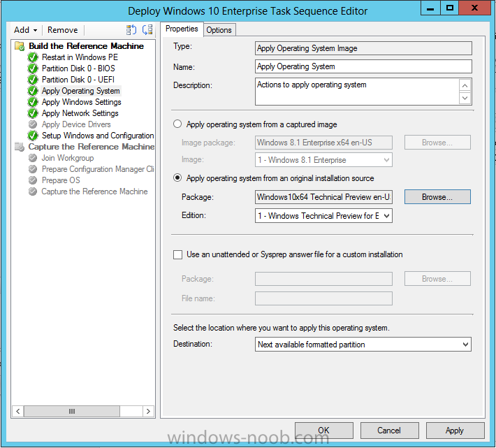Select the Prepare Configuration Manager Client step
Screen dimensions: 496x448
(x=98, y=169)
